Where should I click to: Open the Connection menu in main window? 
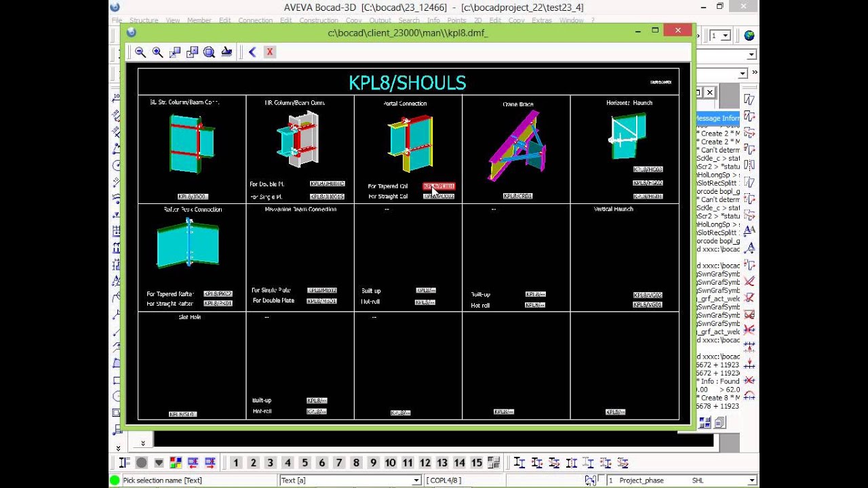click(256, 20)
